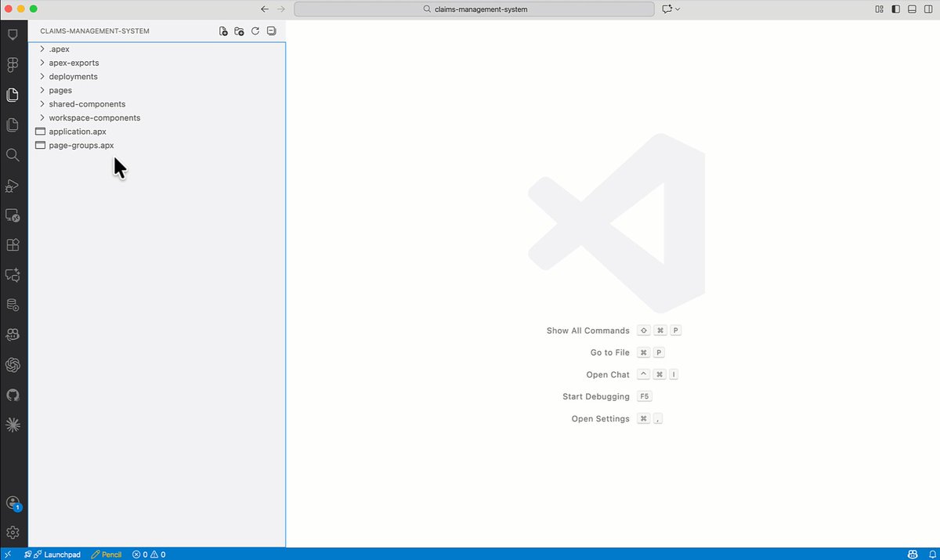Viewport: 940px width, 560px height.
Task: Open the Copilot-style face icon in activity bar
Action: pos(13,334)
